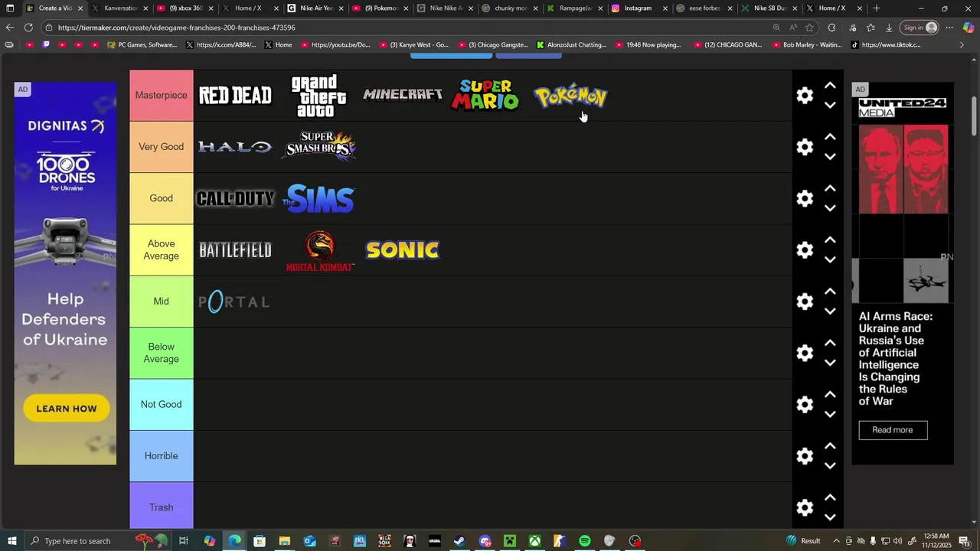Image resolution: width=980 pixels, height=551 pixels.
Task: Switch to the Kanversation browser tab
Action: coord(120,8)
